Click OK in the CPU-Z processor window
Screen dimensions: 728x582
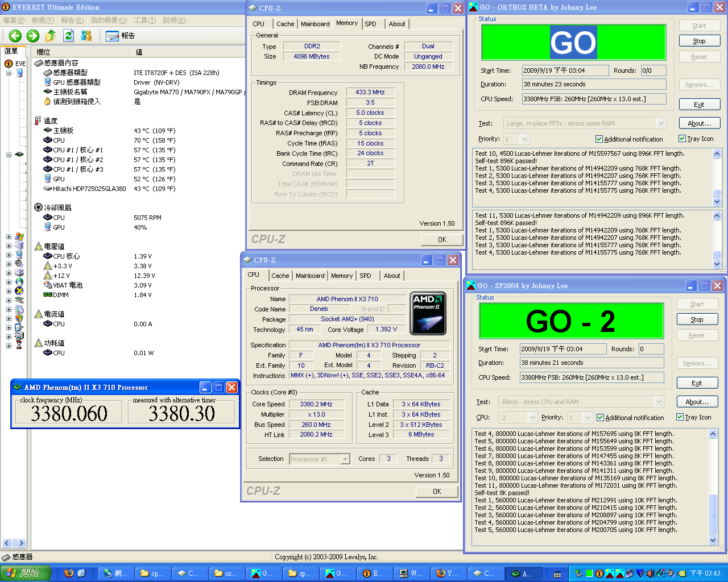437,492
